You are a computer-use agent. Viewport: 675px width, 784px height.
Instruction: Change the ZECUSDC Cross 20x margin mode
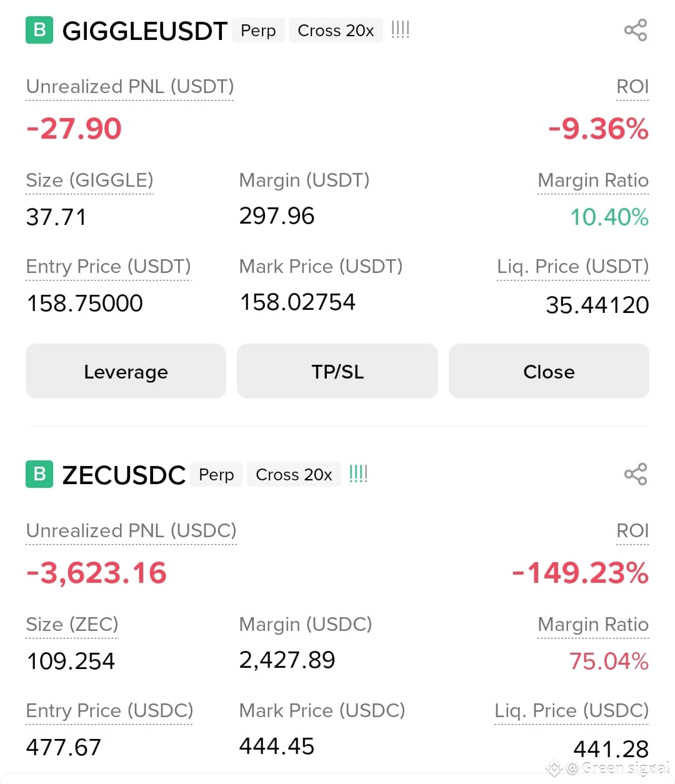point(294,474)
